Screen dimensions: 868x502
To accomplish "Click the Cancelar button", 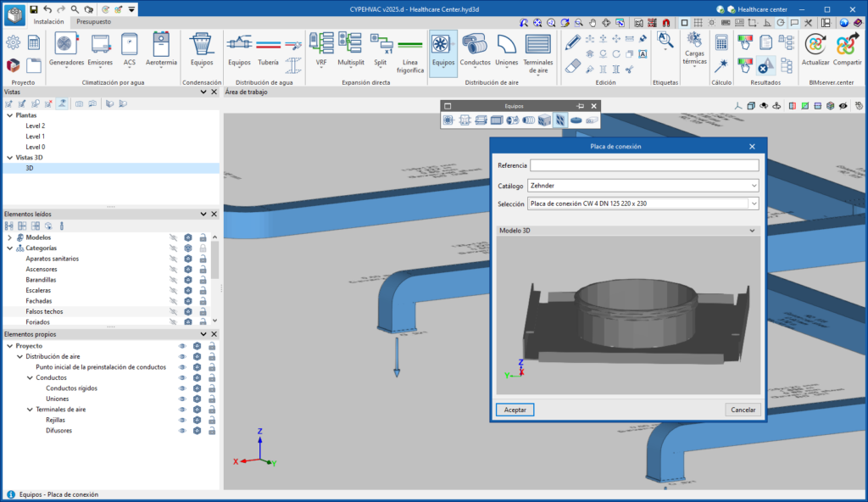I will (743, 410).
